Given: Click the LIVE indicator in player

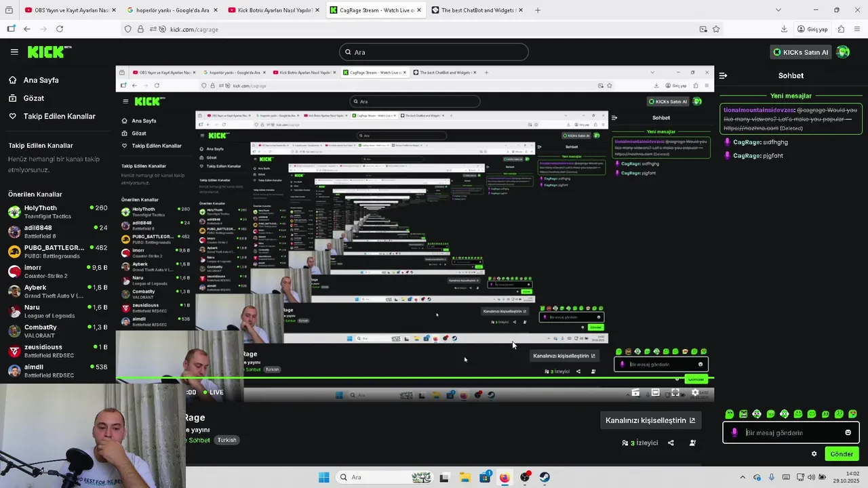Looking at the screenshot, I should (x=213, y=392).
